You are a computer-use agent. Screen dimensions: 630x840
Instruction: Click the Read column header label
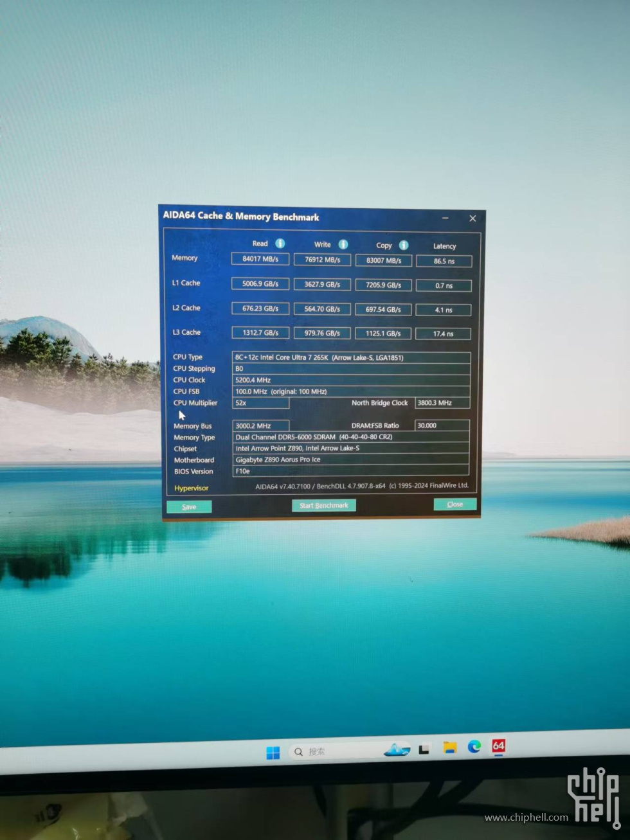pyautogui.click(x=260, y=244)
